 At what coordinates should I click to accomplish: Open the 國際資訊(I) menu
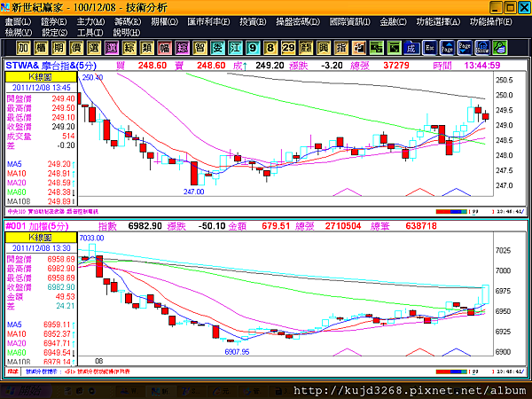350,21
